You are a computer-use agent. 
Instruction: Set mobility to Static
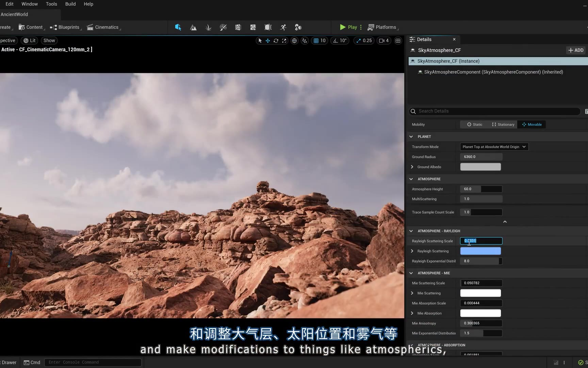click(x=475, y=125)
